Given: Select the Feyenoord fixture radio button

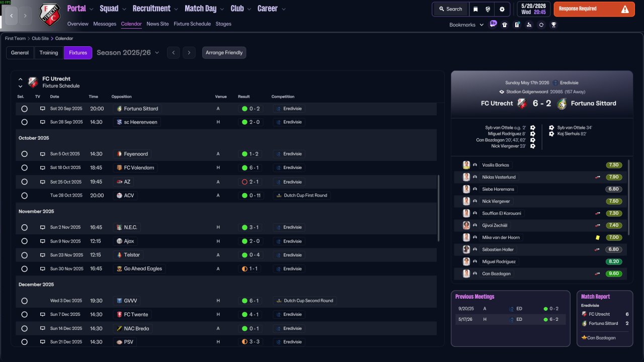Looking at the screenshot, I should point(24,154).
